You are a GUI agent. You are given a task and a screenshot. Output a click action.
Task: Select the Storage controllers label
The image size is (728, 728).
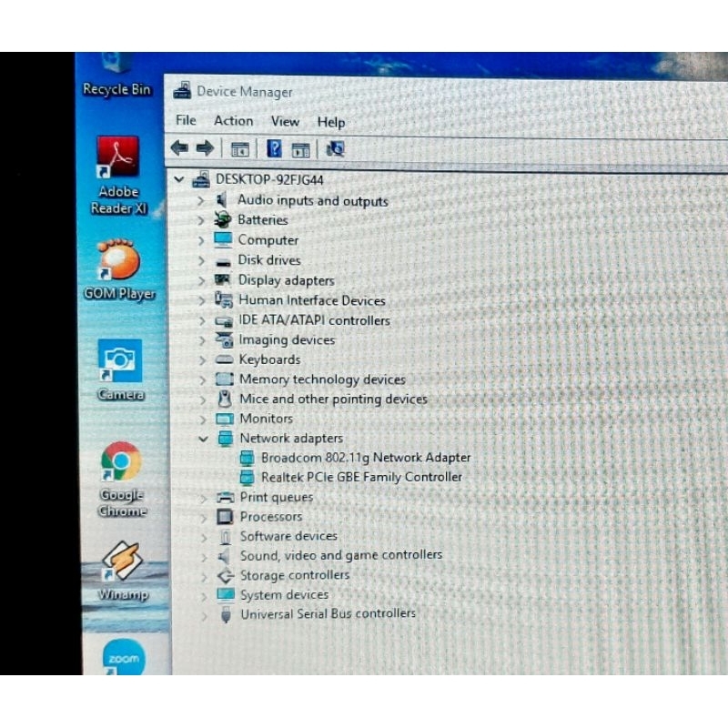click(x=295, y=575)
